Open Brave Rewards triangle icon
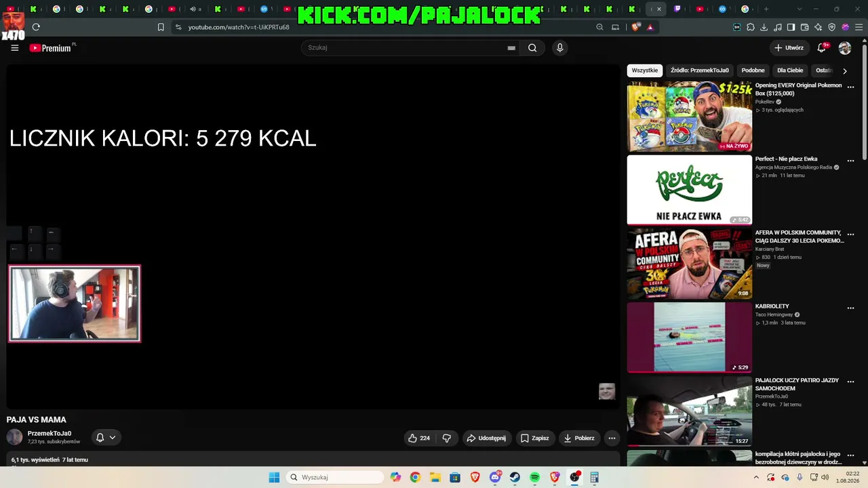The image size is (868, 488). tap(650, 27)
